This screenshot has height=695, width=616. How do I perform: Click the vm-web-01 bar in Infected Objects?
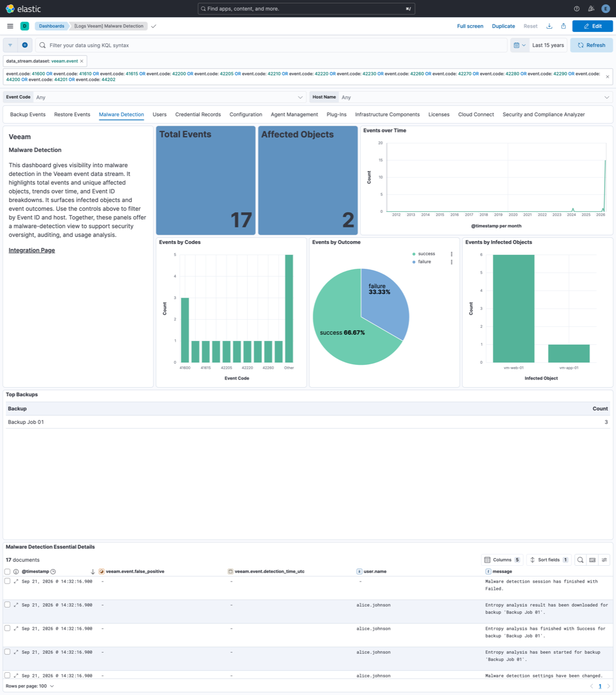[x=513, y=308]
